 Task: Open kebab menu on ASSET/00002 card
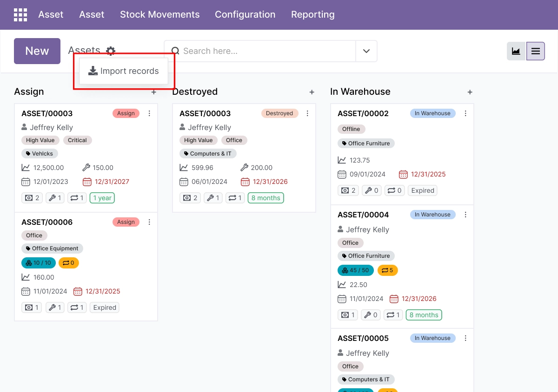pyautogui.click(x=465, y=113)
